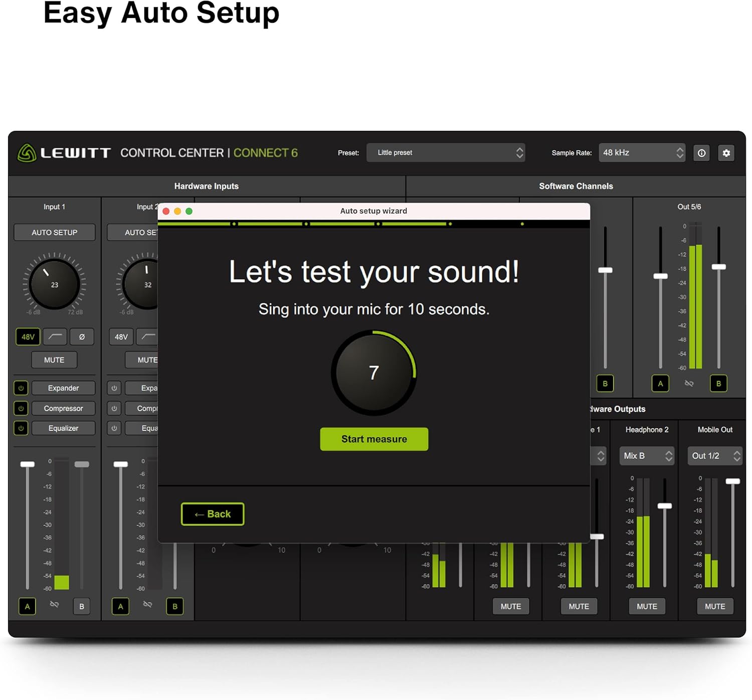This screenshot has height=700, width=752.
Task: Go Back in the Auto setup wizard
Action: coord(213,514)
